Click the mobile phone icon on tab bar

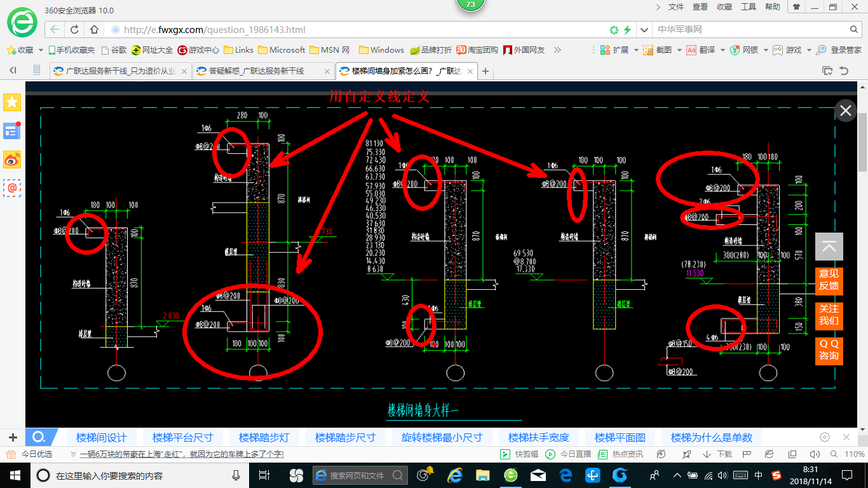click(x=36, y=71)
